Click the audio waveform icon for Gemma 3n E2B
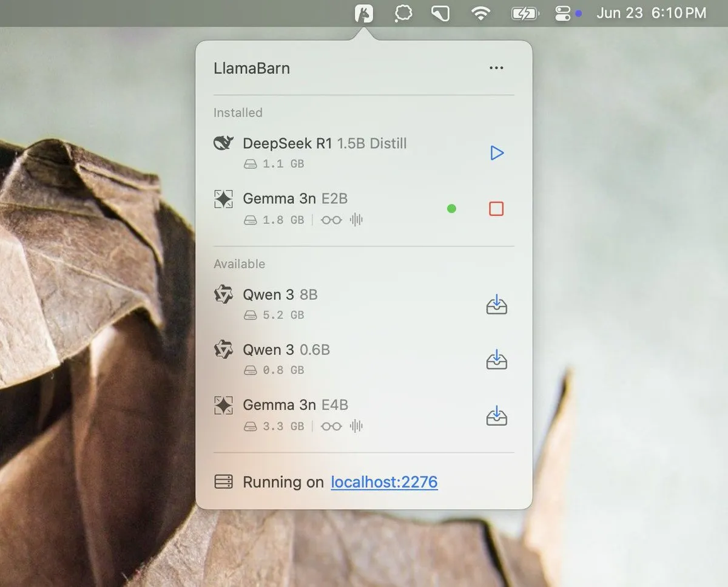Image resolution: width=728 pixels, height=587 pixels. [x=356, y=220]
